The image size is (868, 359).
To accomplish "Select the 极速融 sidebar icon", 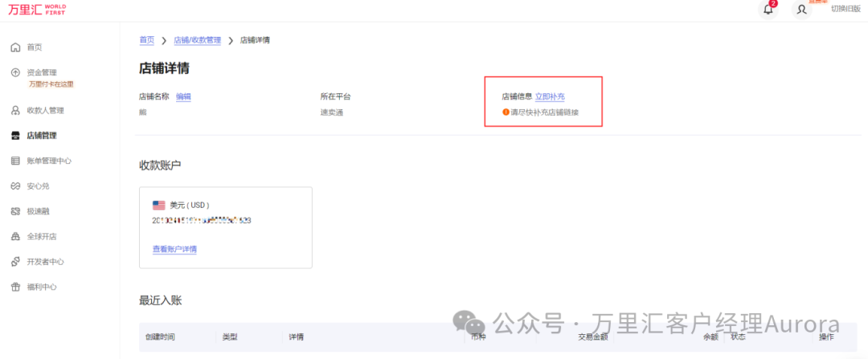I will (15, 211).
